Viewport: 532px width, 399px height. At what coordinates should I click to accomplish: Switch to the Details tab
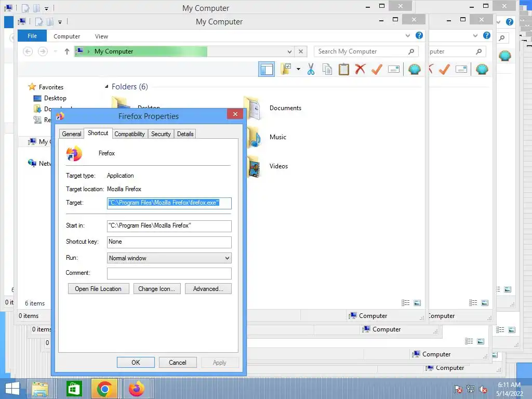185,134
